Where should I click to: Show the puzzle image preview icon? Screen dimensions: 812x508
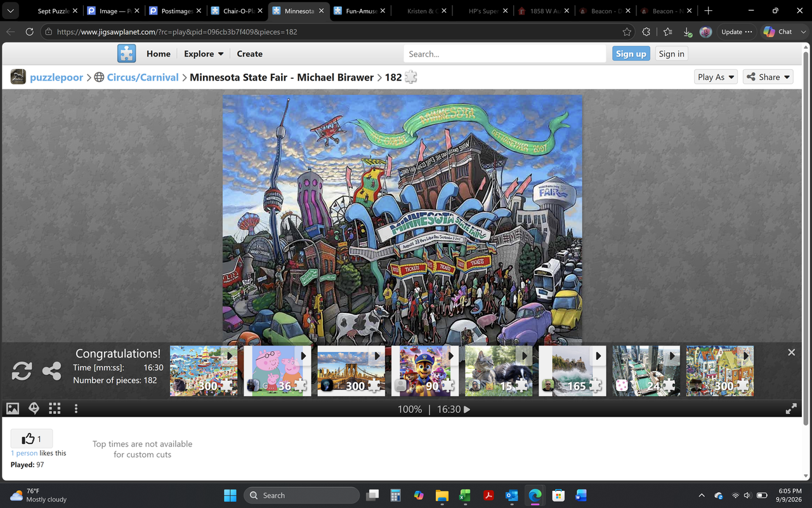13,409
